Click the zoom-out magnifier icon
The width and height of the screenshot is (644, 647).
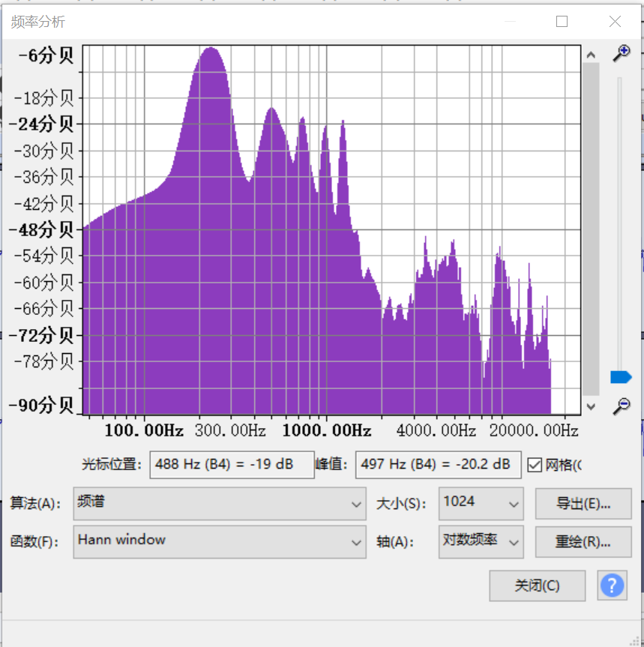[621, 405]
